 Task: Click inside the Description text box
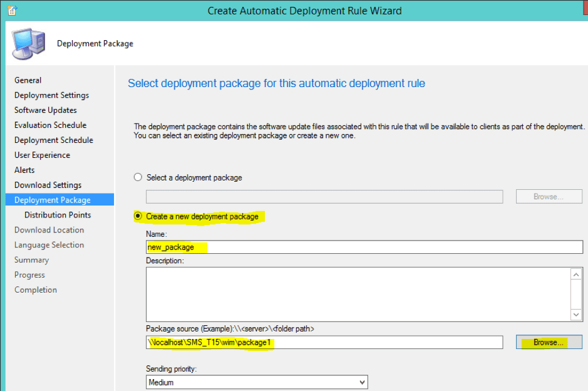tap(358, 294)
